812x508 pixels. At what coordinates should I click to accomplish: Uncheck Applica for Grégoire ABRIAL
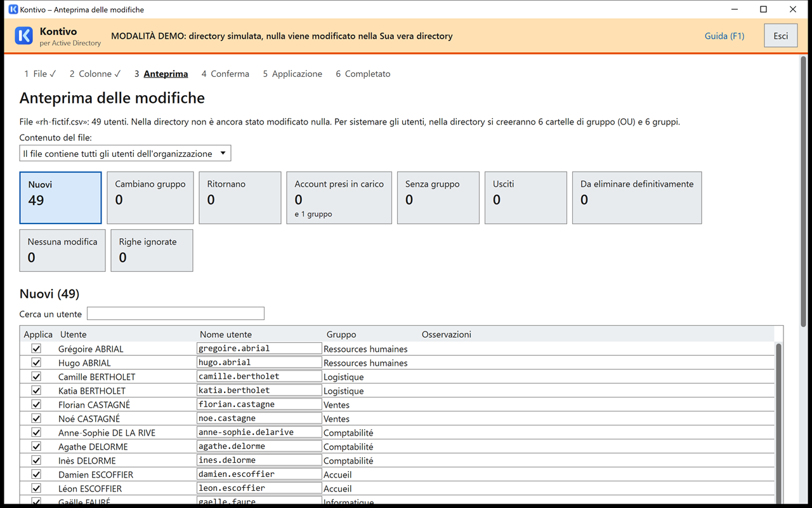(36, 349)
